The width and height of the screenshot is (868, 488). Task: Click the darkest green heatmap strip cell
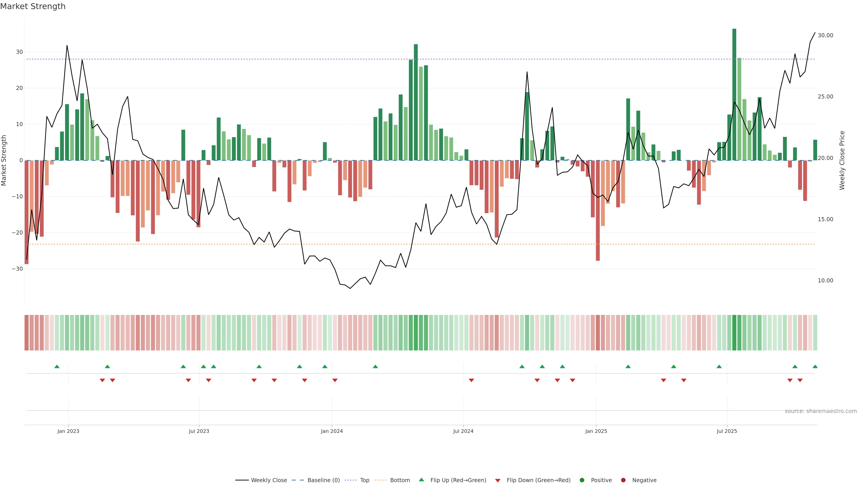pyautogui.click(x=734, y=332)
